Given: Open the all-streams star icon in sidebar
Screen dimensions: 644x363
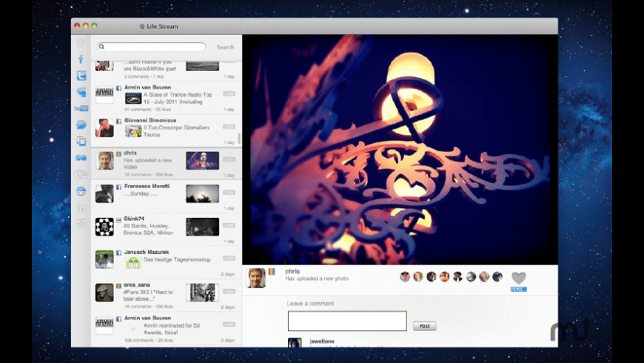Looking at the screenshot, I should 81,43.
